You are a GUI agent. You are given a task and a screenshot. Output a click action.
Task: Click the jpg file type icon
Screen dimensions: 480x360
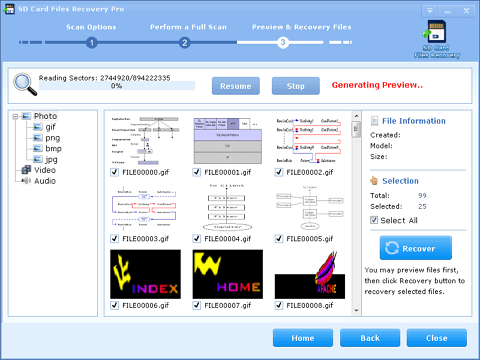(38, 159)
